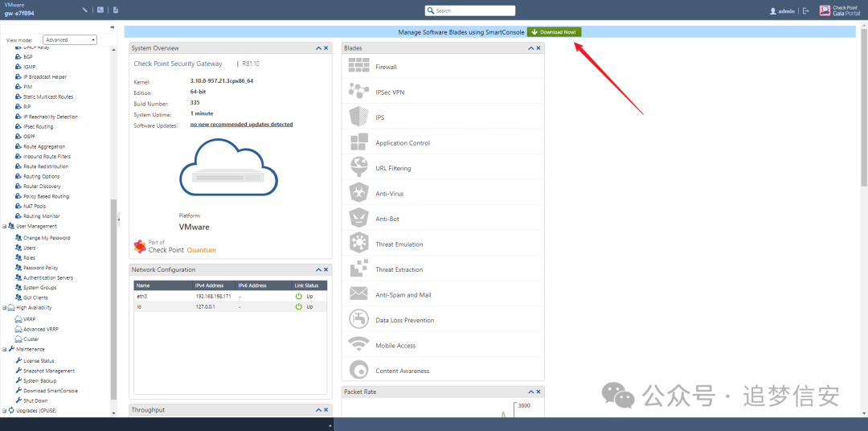Image resolution: width=868 pixels, height=431 pixels.
Task: Click the scratchpad document icon in header
Action: click(x=115, y=10)
